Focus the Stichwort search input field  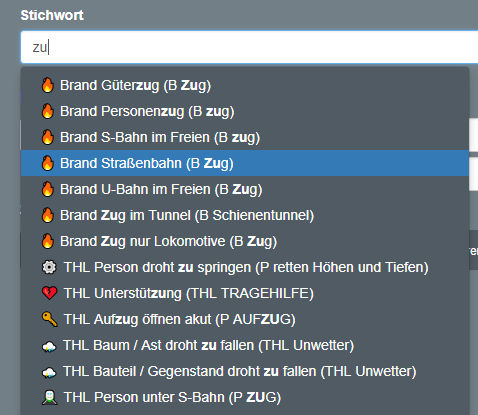click(249, 47)
